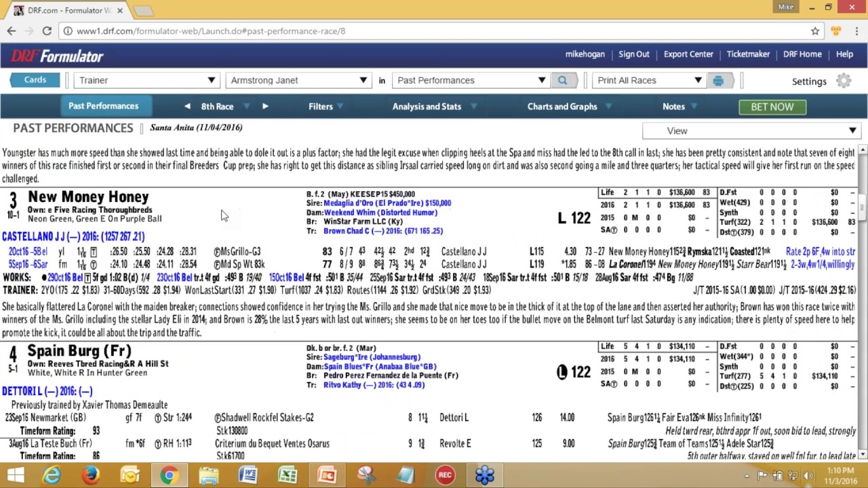Click sire Sageburg*Ire link
The image size is (868, 488).
point(372,357)
